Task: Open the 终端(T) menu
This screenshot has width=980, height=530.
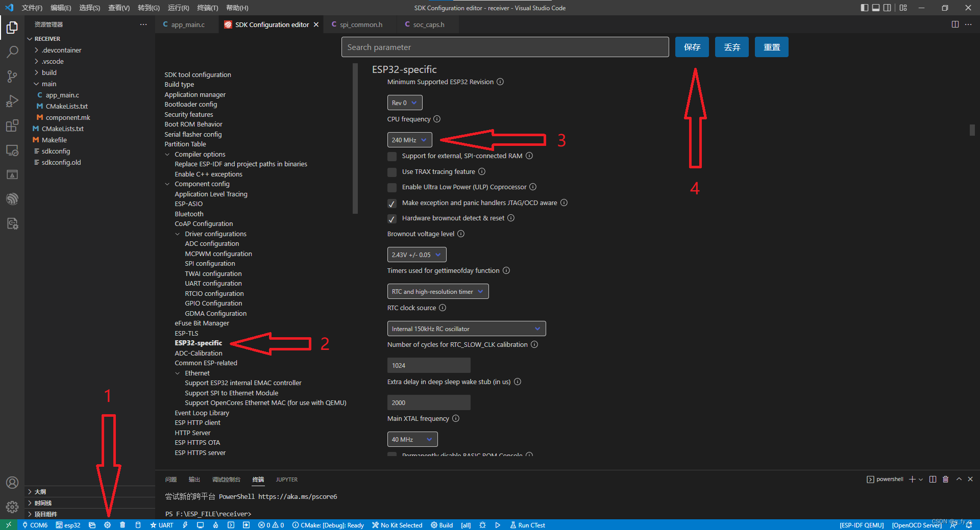Action: pos(207,8)
